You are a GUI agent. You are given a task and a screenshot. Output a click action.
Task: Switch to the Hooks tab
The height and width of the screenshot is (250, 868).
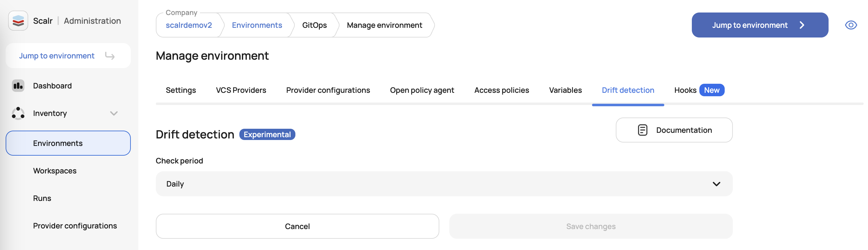(x=685, y=90)
